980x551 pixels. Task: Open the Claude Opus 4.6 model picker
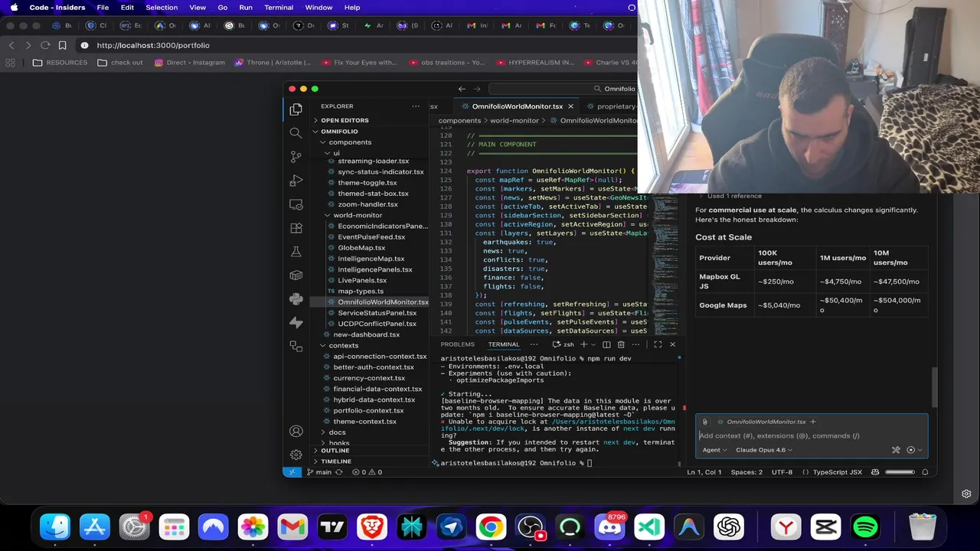click(764, 450)
